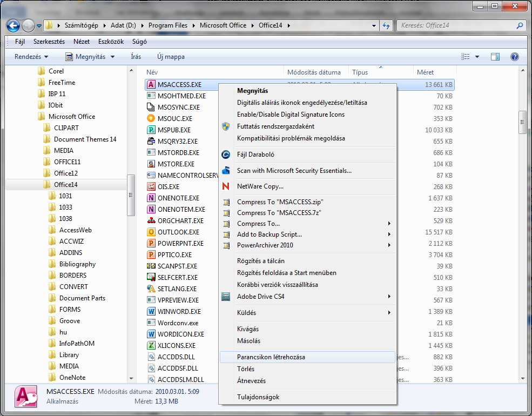Click the XLICONS.EXE Excel icon
Image resolution: width=532 pixels, height=416 pixels.
[x=151, y=345]
